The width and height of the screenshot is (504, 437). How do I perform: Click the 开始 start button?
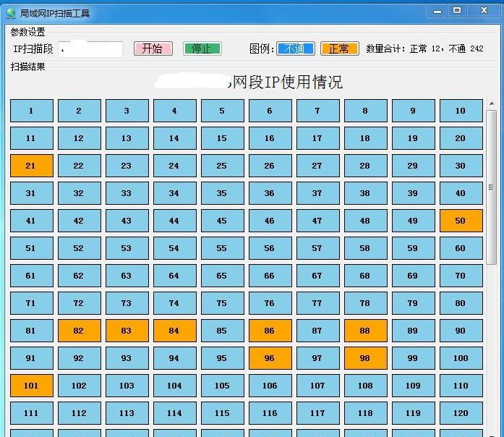coord(153,48)
